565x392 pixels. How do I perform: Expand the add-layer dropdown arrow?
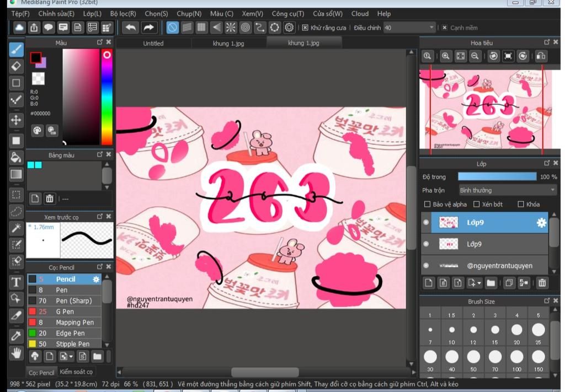coord(479,283)
